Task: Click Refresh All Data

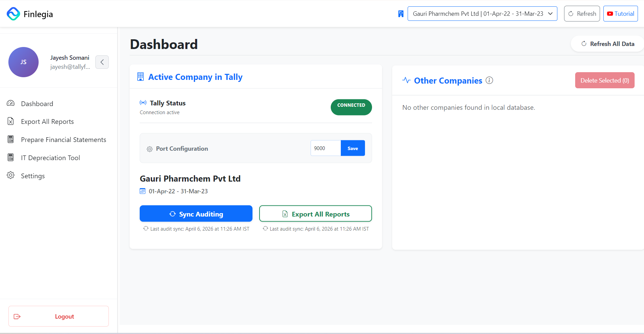Action: pyautogui.click(x=607, y=44)
